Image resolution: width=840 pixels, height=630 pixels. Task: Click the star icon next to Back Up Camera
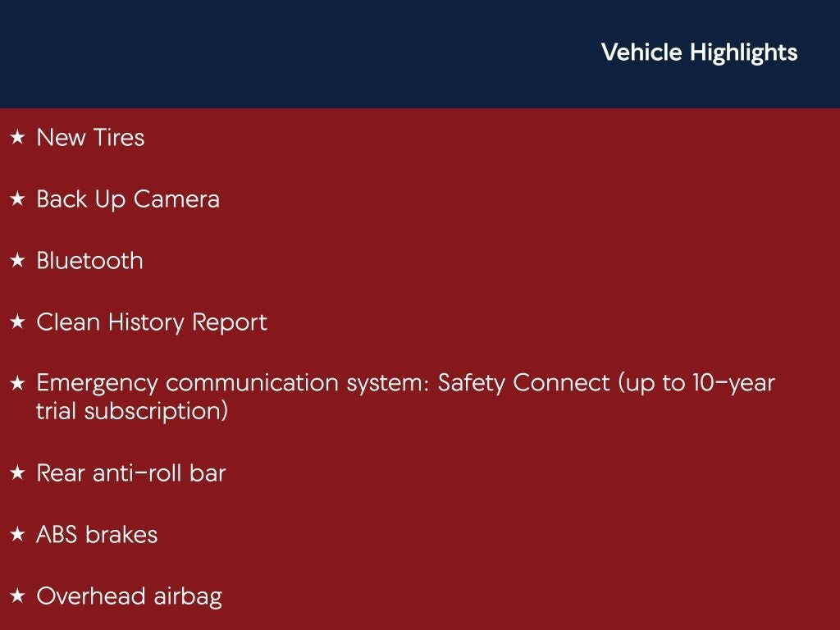click(17, 199)
